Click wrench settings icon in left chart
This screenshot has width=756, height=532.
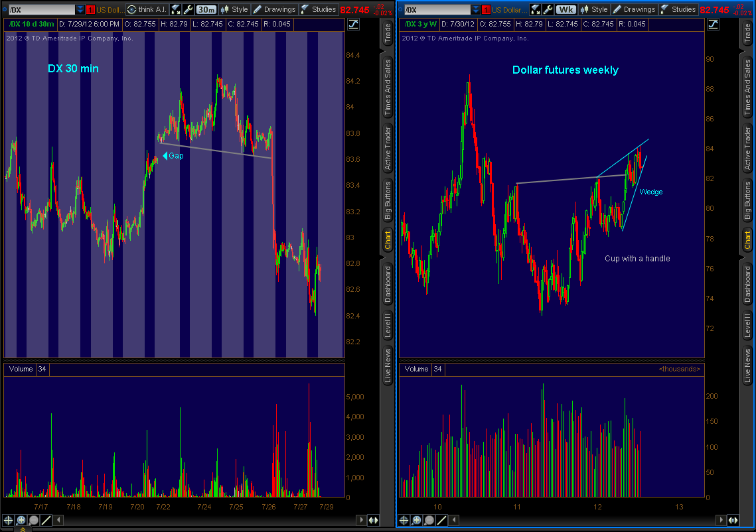click(x=189, y=9)
